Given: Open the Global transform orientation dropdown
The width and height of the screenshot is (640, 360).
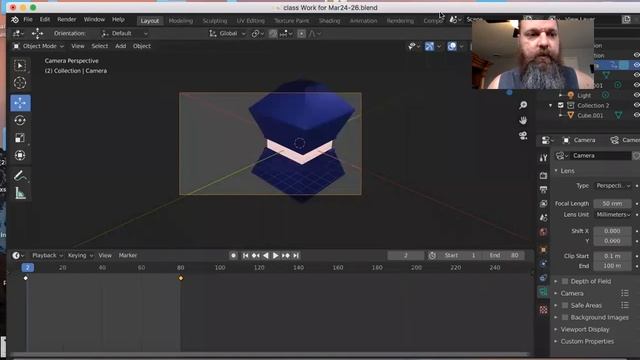Looking at the screenshot, I should point(227,33).
